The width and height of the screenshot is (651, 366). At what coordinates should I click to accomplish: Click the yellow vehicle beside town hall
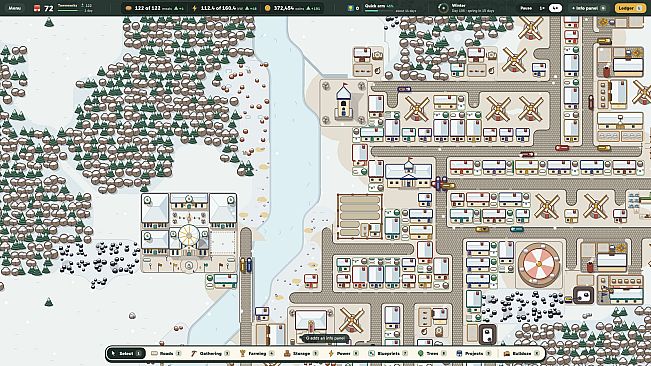pyautogui.click(x=448, y=186)
